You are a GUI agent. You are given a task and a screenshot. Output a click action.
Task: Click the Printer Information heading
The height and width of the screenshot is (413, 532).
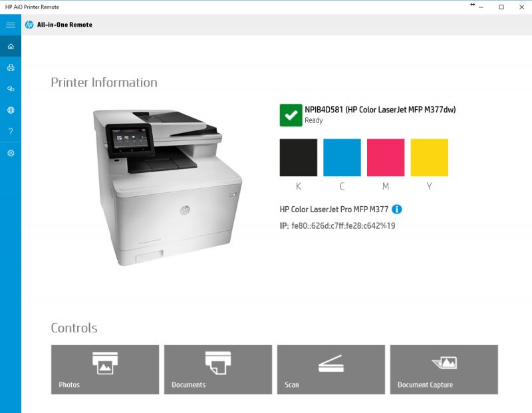(104, 82)
